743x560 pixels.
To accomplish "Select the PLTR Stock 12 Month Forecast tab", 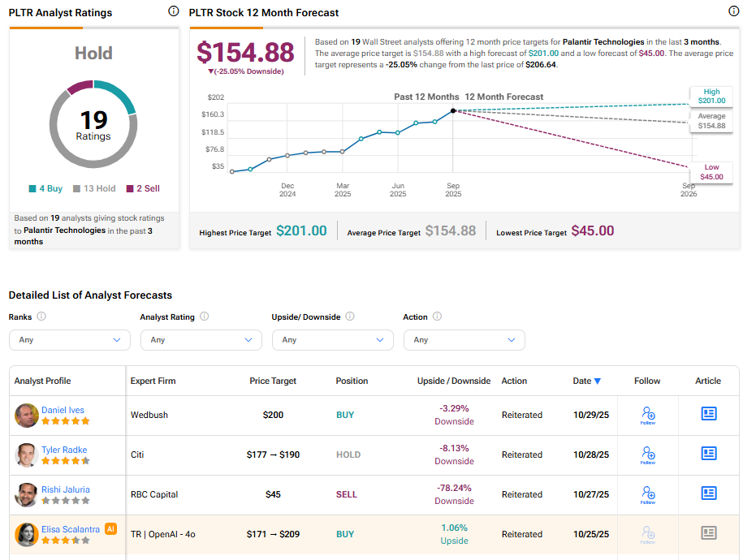I will click(264, 13).
